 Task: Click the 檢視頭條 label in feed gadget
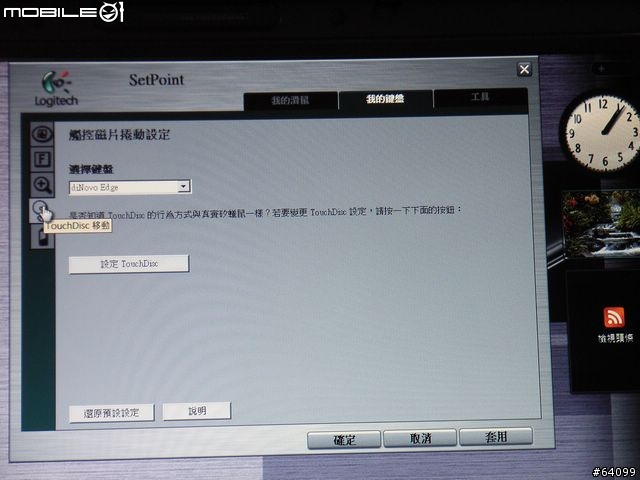click(616, 338)
